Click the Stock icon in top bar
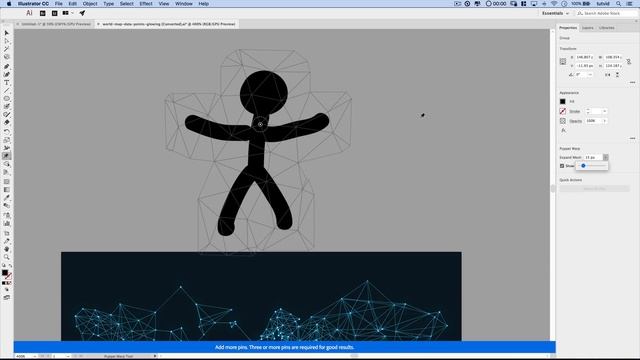The image size is (640, 360). (54, 13)
